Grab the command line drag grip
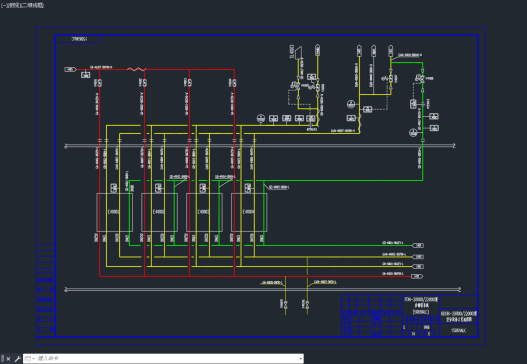 click(x=2, y=359)
